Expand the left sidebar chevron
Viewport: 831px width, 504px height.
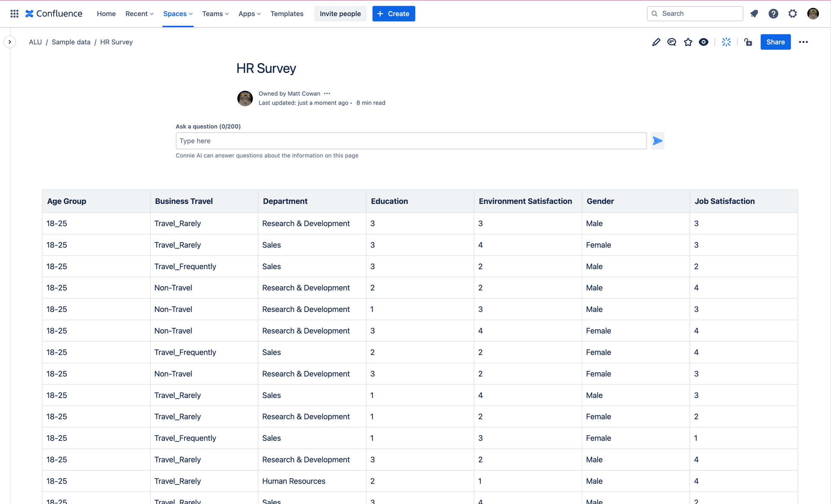[x=10, y=42]
